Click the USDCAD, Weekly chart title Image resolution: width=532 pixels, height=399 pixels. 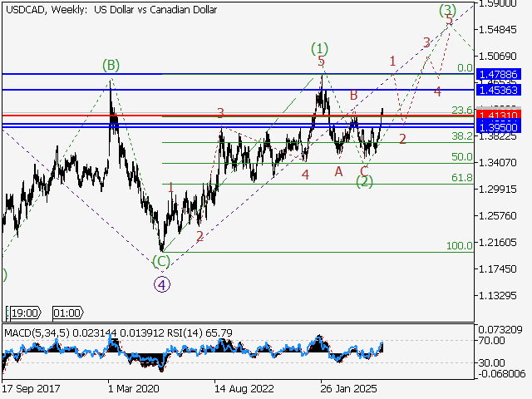coord(47,9)
